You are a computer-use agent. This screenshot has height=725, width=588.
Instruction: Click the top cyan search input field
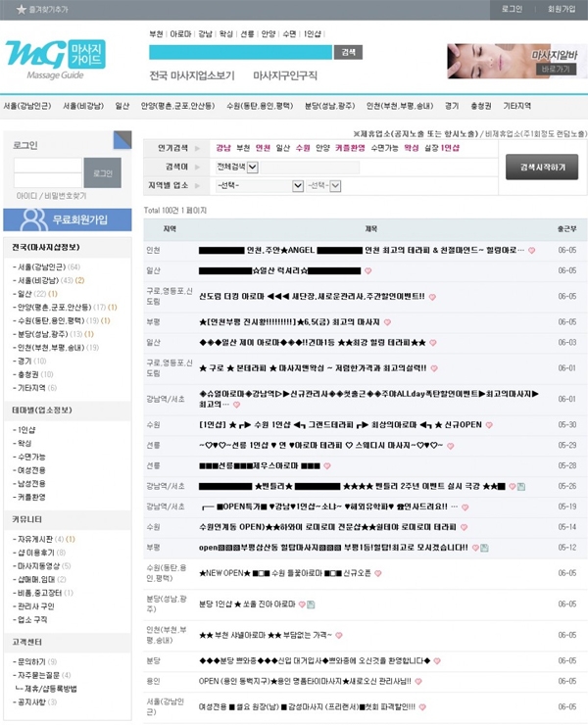click(x=240, y=52)
